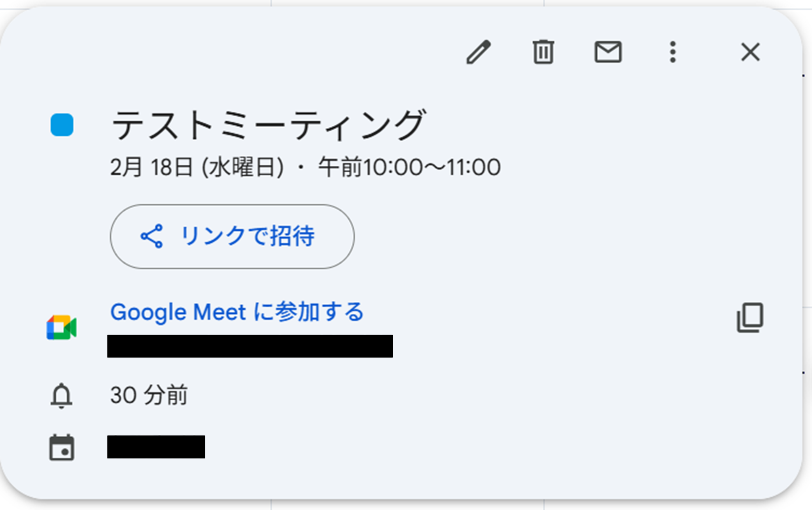
Task: Click empty area right of reminder row
Action: pos(476,395)
